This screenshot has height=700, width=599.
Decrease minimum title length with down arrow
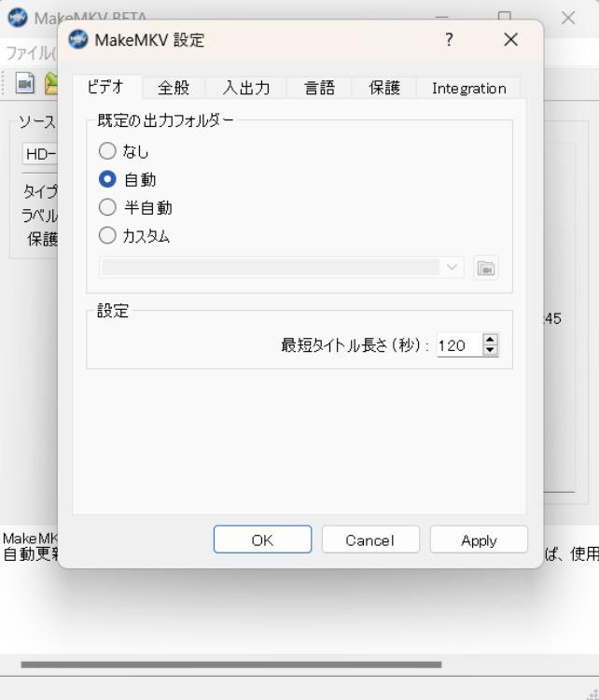pos(490,350)
